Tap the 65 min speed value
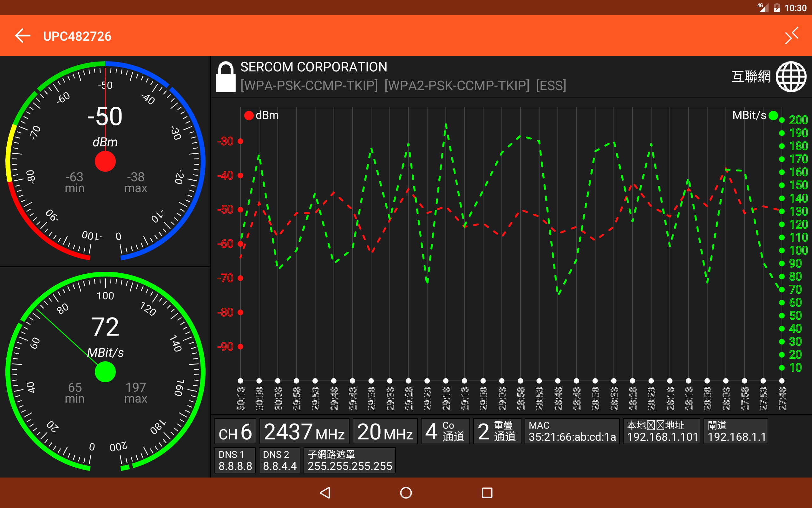The width and height of the screenshot is (812, 508). coord(75,387)
